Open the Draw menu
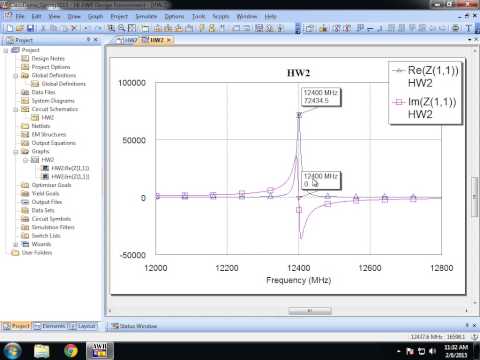 tap(74, 16)
